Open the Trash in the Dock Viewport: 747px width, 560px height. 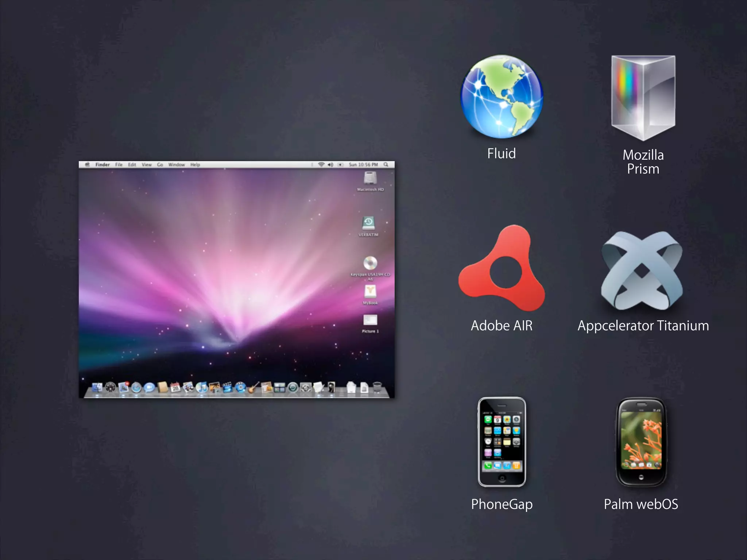tap(377, 387)
